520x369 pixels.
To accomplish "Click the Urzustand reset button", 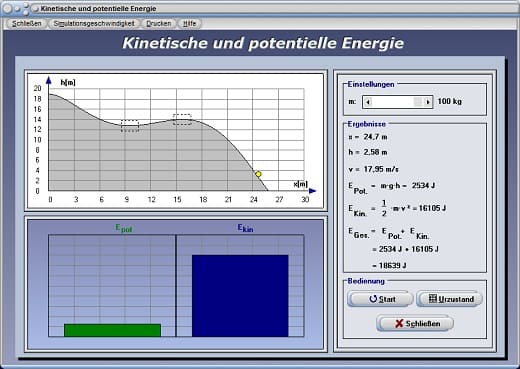I will click(449, 299).
